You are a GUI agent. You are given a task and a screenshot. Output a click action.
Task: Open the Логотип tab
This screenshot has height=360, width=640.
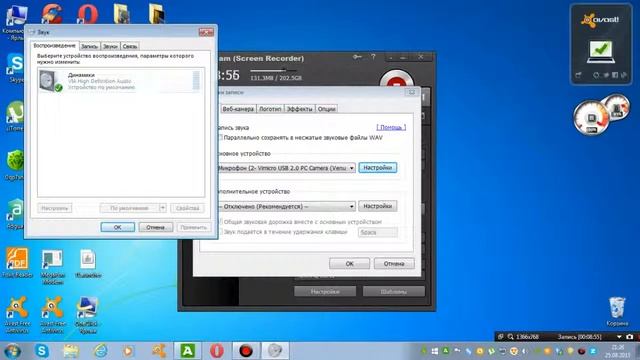[x=270, y=109]
